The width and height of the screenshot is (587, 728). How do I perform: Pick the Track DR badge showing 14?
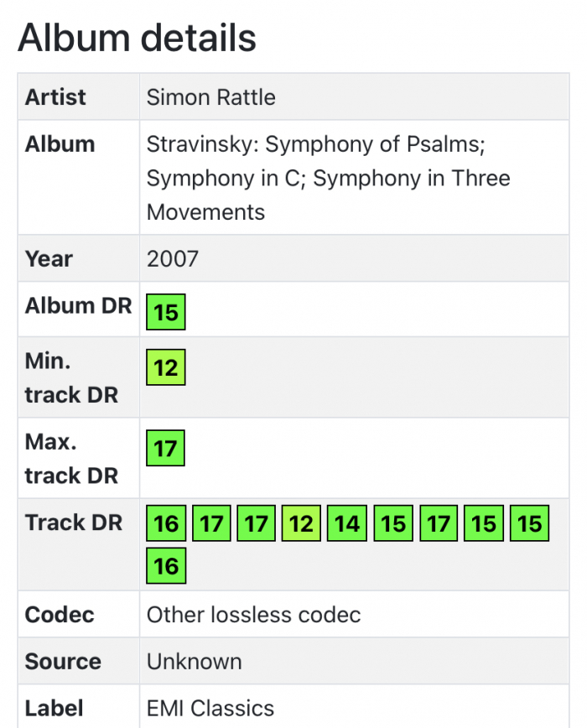coord(347,524)
